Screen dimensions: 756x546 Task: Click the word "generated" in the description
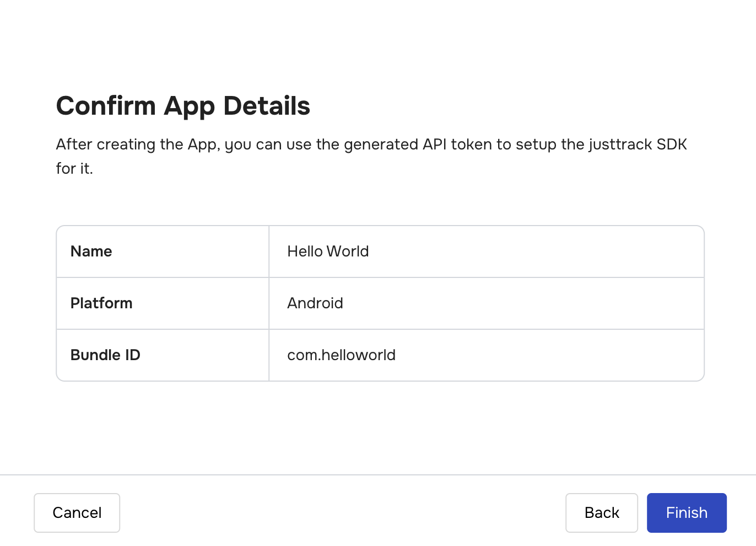[x=381, y=144]
